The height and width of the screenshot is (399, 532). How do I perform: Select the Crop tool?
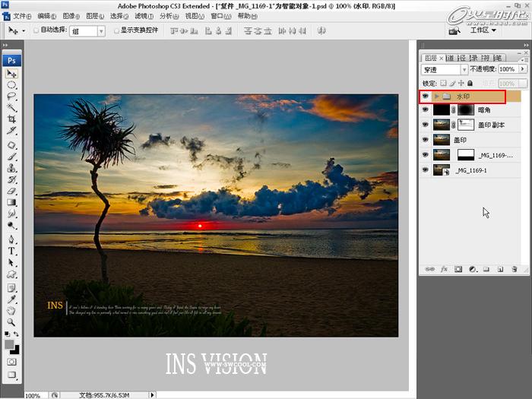(11, 119)
